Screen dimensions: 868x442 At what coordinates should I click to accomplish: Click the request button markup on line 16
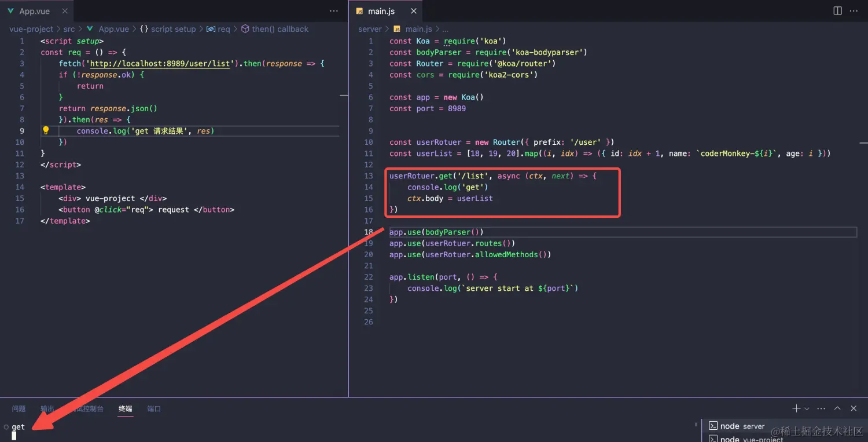146,210
